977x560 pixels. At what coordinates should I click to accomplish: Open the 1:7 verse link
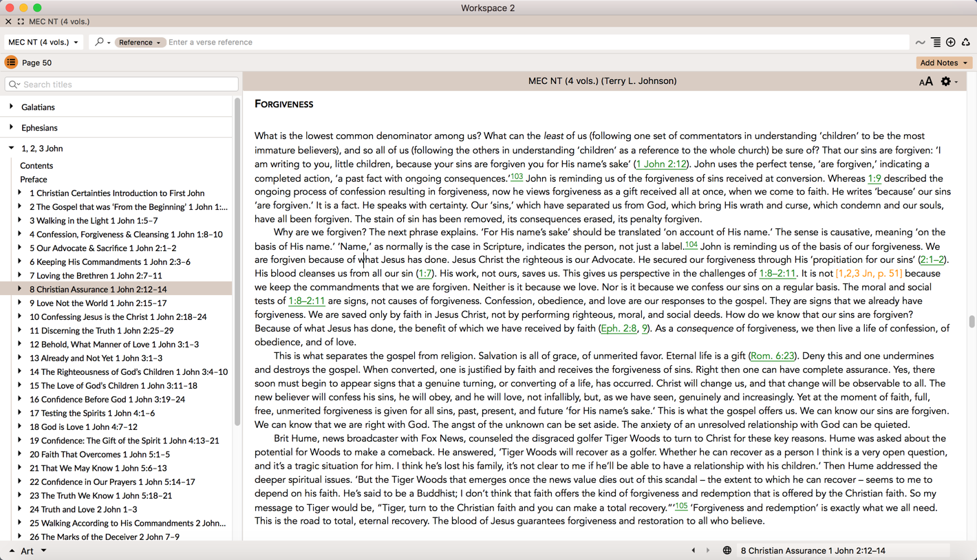425,273
